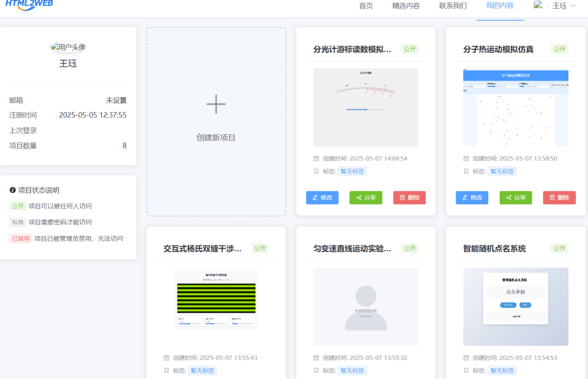Click 暂无标签 tag on 分子热运动 card
The height and width of the screenshot is (379, 588).
click(502, 171)
